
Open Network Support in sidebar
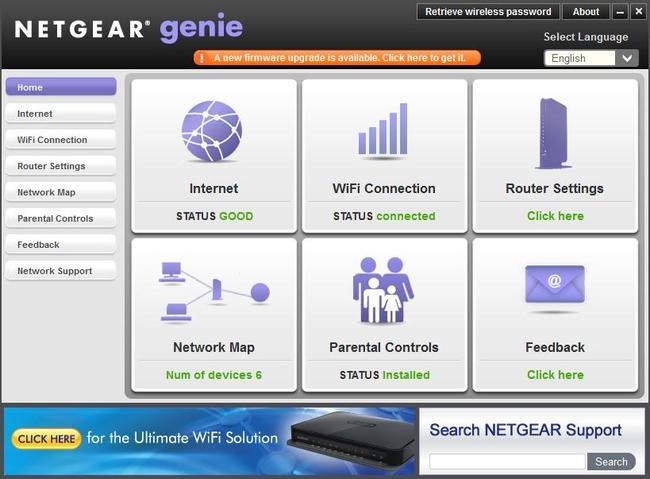(x=61, y=270)
